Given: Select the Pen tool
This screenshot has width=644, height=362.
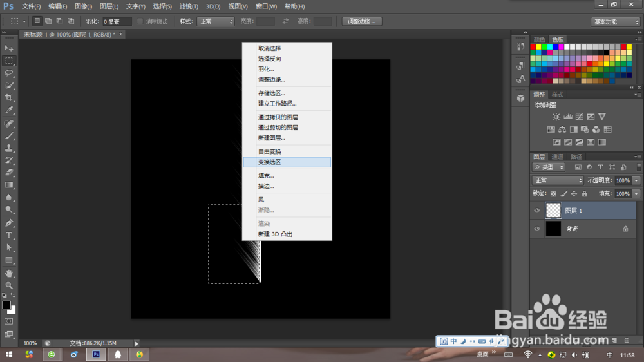Looking at the screenshot, I should (x=8, y=223).
